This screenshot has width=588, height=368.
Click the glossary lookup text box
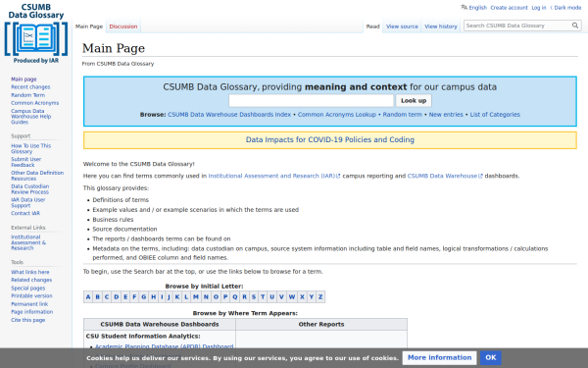point(312,101)
